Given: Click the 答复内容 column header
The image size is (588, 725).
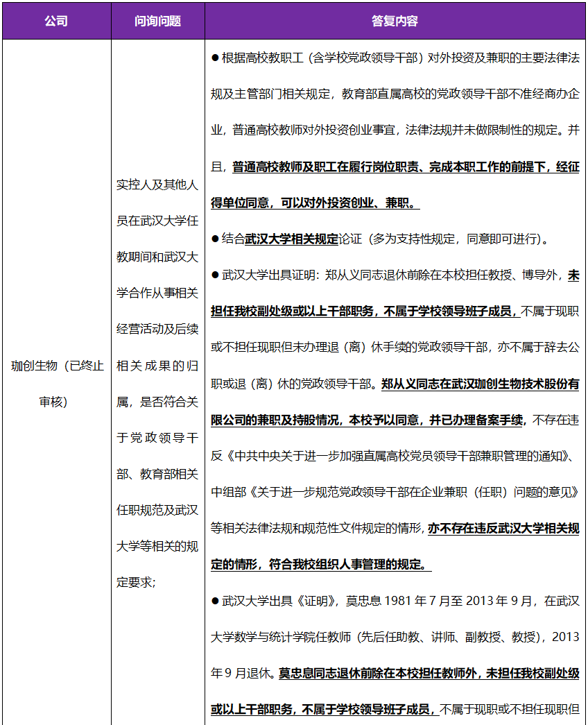Looking at the screenshot, I should [395, 21].
